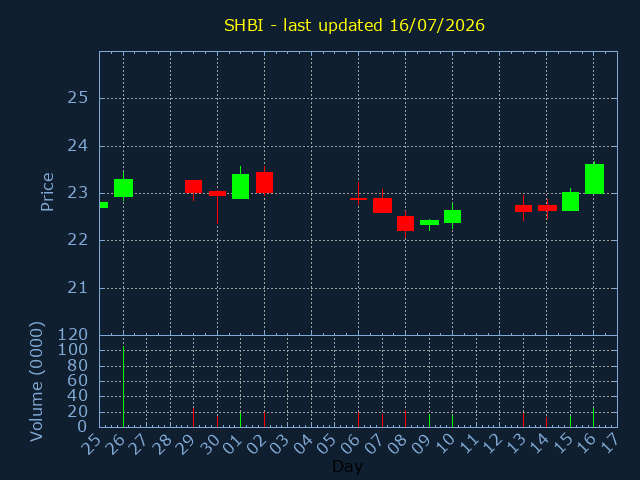Click the green candlestick for day 16
This screenshot has height=480, width=640.
point(594,179)
